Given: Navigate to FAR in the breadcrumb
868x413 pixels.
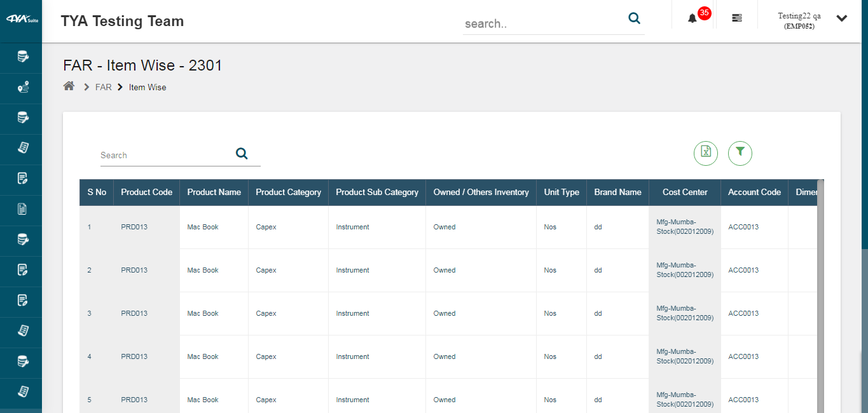Looking at the screenshot, I should pos(103,88).
